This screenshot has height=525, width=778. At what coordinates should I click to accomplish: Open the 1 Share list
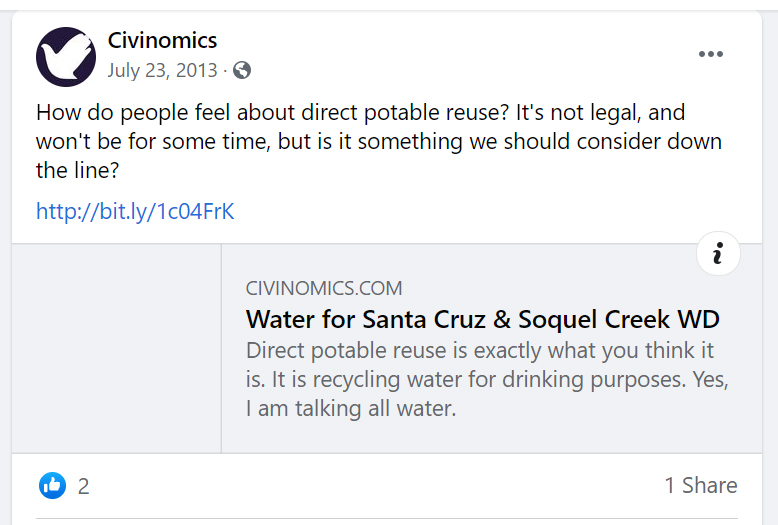click(x=700, y=486)
